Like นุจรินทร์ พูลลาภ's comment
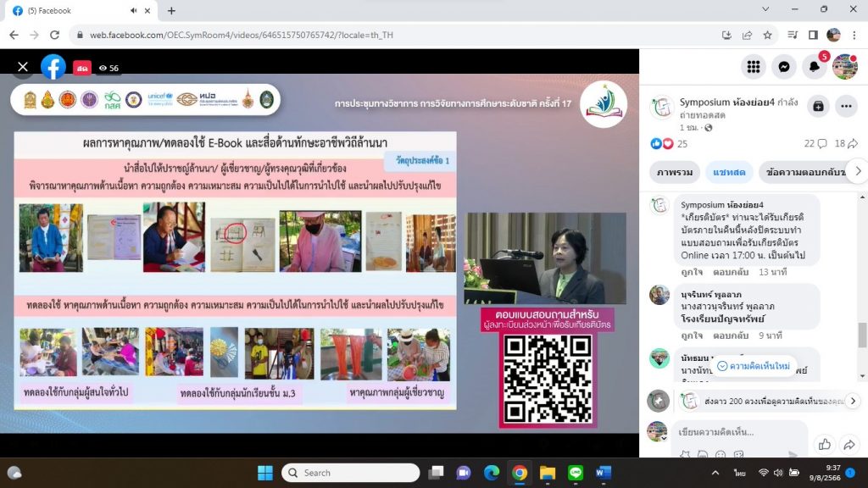The height and width of the screenshot is (488, 868). point(692,335)
